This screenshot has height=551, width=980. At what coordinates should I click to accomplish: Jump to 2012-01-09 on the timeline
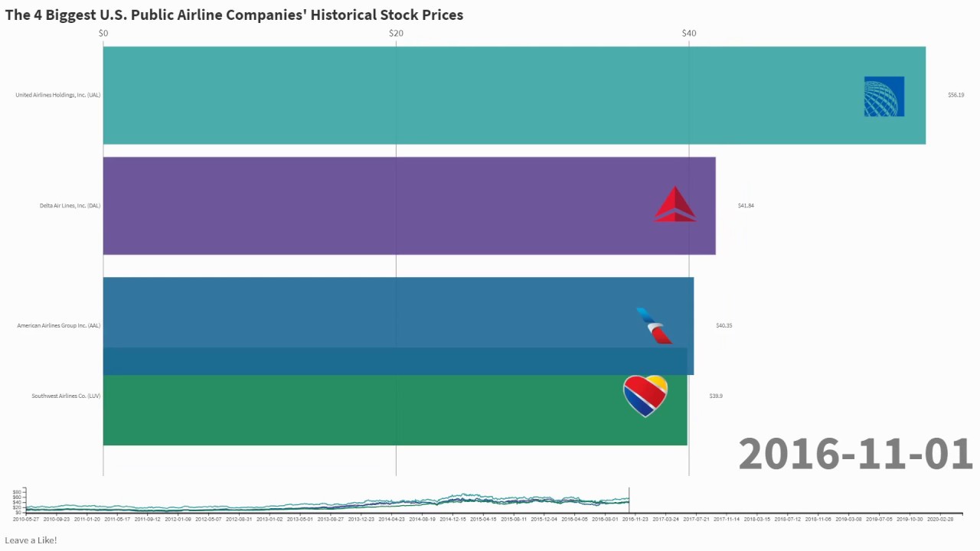click(x=178, y=519)
